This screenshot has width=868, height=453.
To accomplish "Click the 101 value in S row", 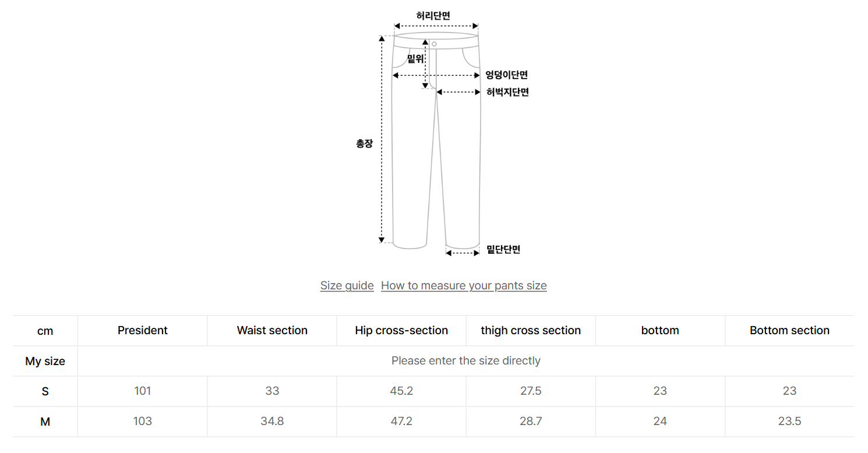I will click(142, 391).
